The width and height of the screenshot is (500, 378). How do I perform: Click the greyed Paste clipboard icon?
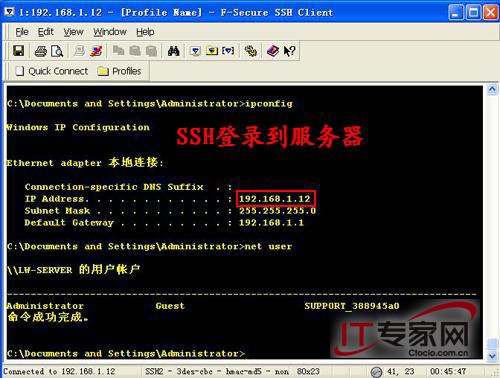tap(135, 51)
